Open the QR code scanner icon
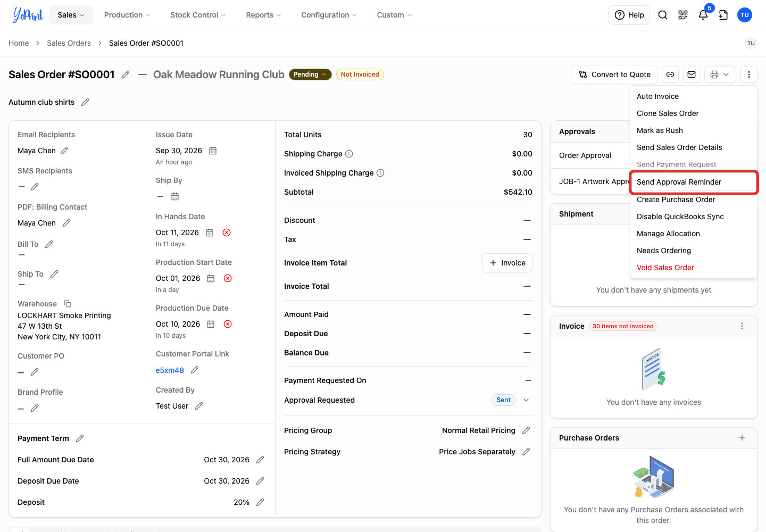This screenshot has width=766, height=532. coord(683,15)
